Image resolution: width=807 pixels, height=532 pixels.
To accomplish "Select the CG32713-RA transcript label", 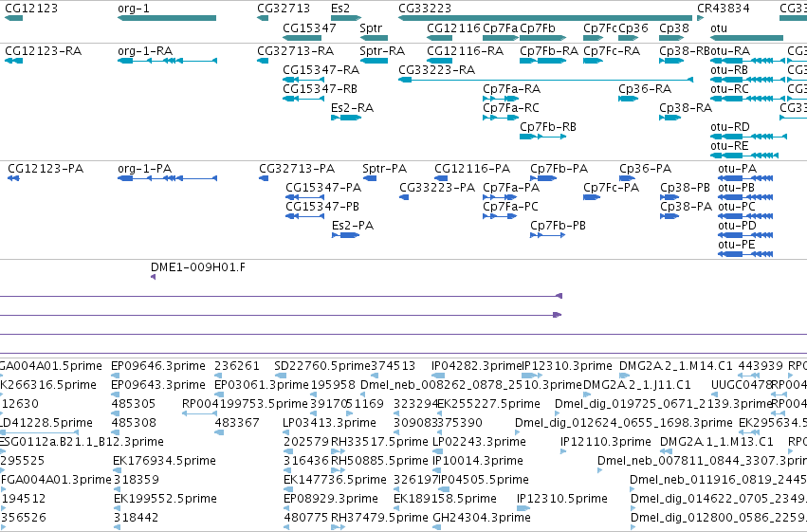I will click(296, 51).
